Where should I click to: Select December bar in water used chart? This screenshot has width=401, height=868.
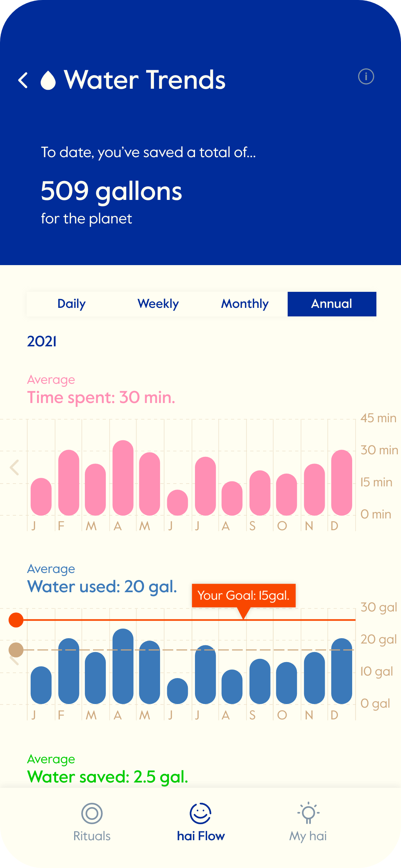341,671
